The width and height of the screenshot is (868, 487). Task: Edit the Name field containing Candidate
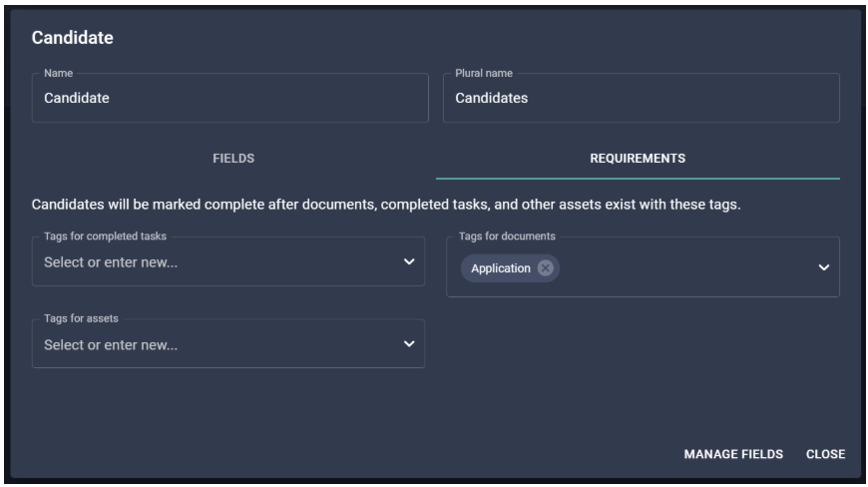(x=230, y=98)
